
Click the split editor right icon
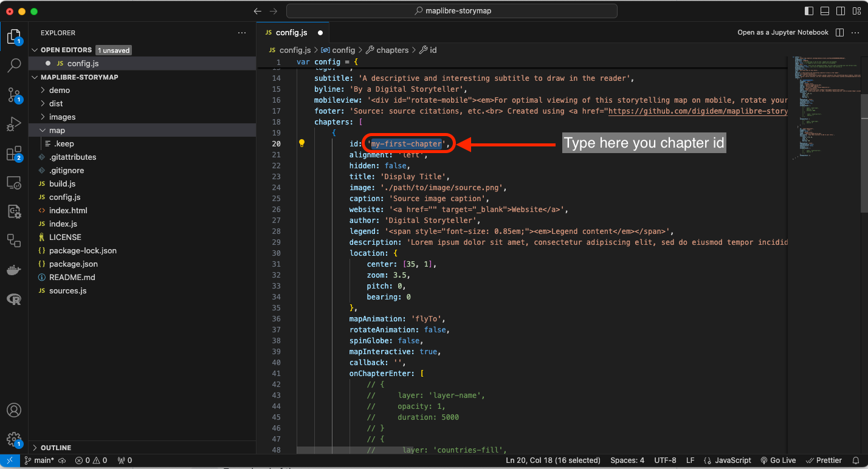point(839,32)
